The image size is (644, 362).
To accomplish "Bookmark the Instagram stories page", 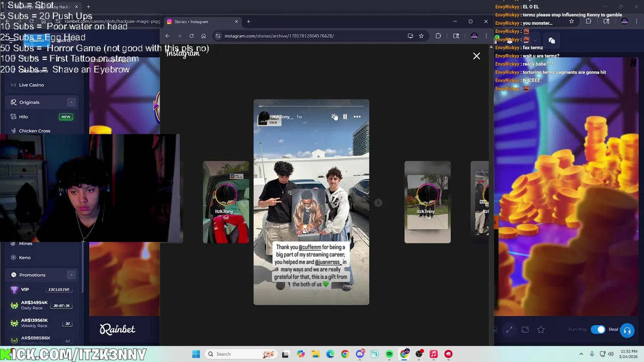I will tap(421, 36).
